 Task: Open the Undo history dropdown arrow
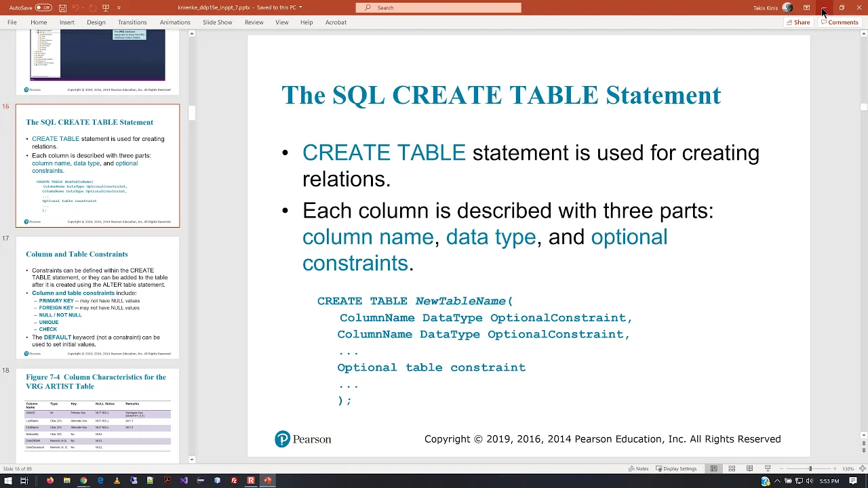pyautogui.click(x=83, y=7)
